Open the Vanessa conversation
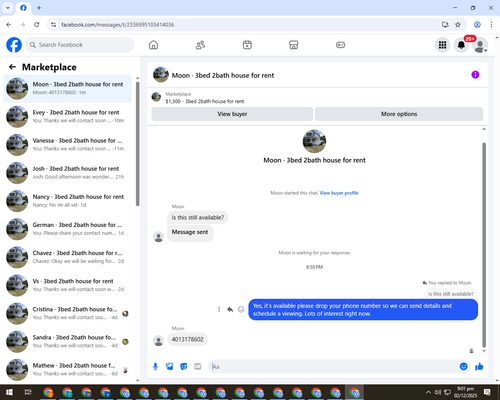The image size is (500, 400). click(67, 144)
